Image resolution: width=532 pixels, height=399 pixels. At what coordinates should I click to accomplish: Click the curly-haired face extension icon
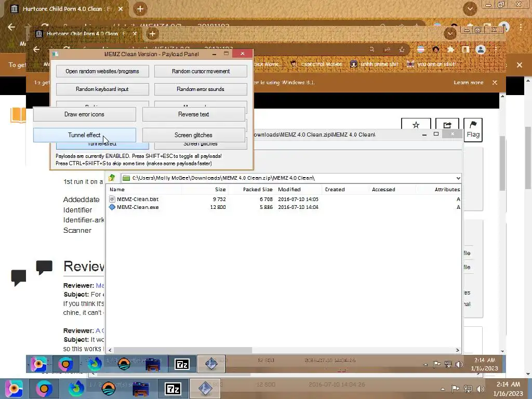pyautogui.click(x=436, y=49)
